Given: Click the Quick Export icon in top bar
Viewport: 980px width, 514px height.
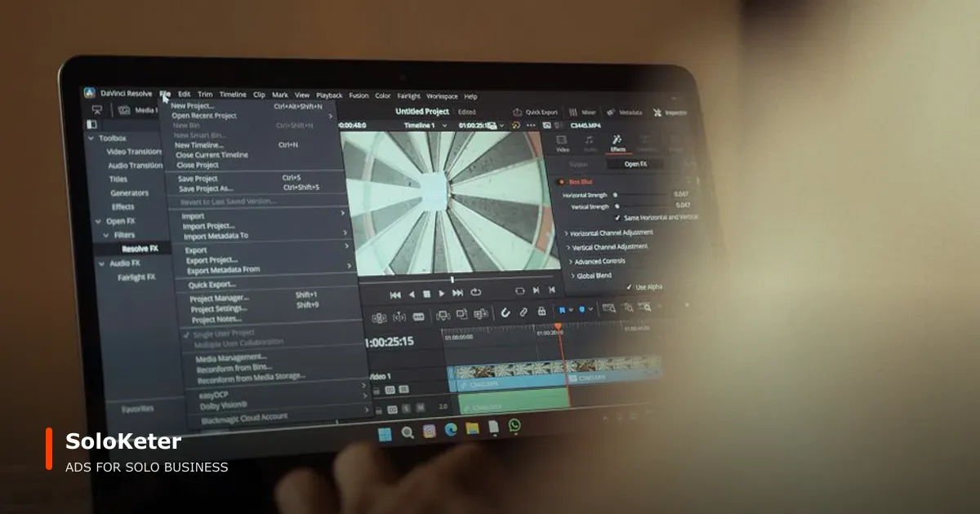Looking at the screenshot, I should [517, 113].
